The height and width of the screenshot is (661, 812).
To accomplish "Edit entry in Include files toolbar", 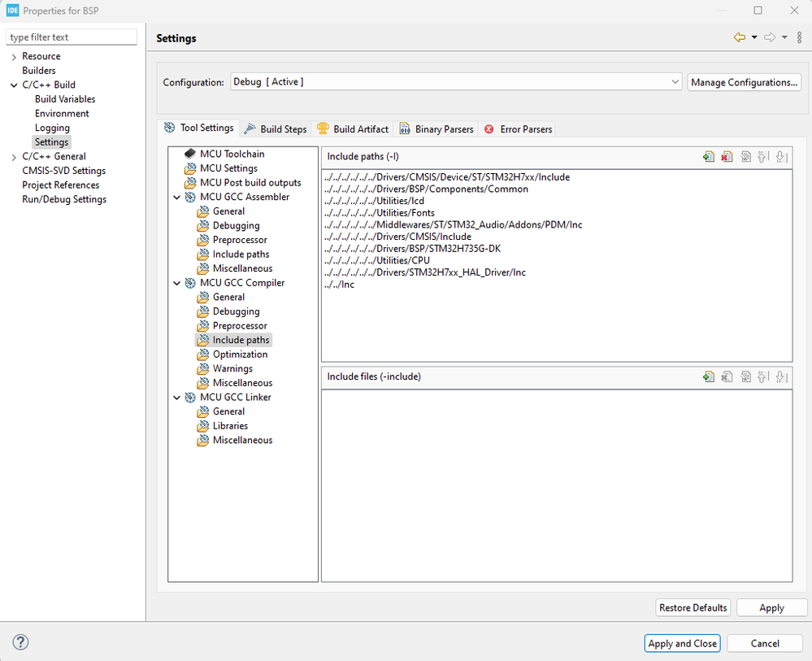I will click(x=745, y=376).
